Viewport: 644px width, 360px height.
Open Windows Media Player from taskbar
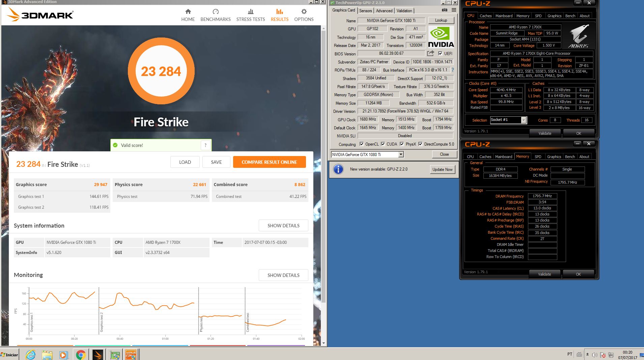pyautogui.click(x=63, y=355)
